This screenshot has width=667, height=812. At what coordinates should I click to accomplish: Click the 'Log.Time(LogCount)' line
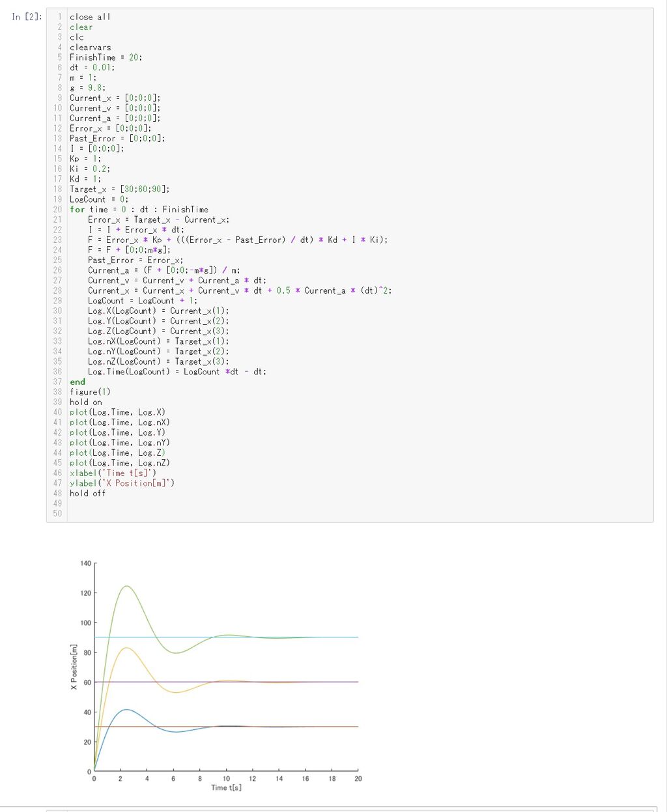click(177, 372)
